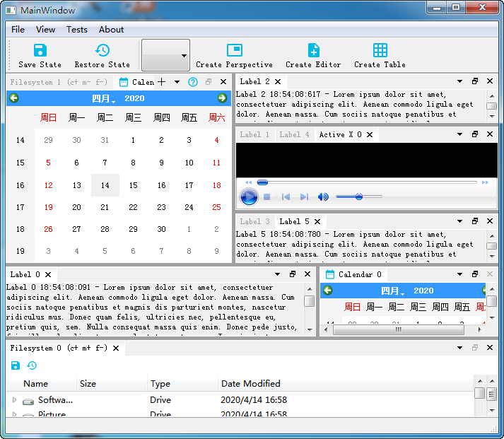Screen dimensions: 504x439
Task: Click the Create Editor toolbar icon
Action: 313,50
